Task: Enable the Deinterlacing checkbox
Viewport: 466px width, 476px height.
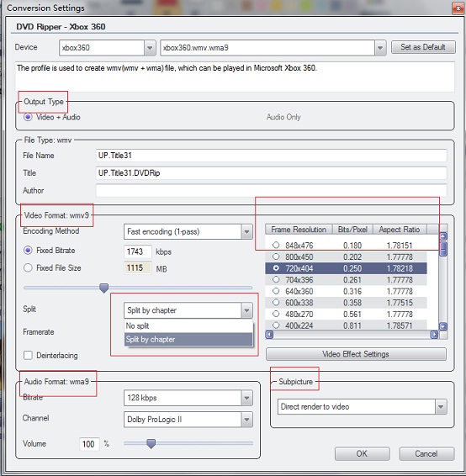Action: 28,355
